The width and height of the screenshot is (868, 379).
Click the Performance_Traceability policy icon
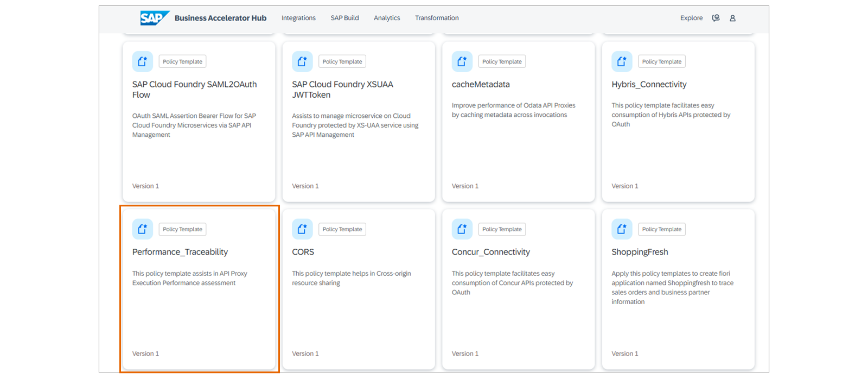143,229
